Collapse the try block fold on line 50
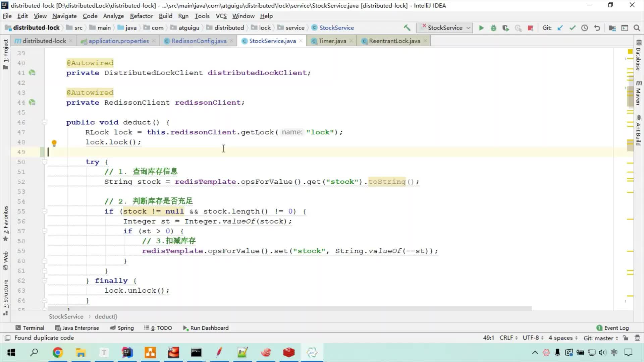Image resolution: width=644 pixels, height=362 pixels. [x=44, y=162]
